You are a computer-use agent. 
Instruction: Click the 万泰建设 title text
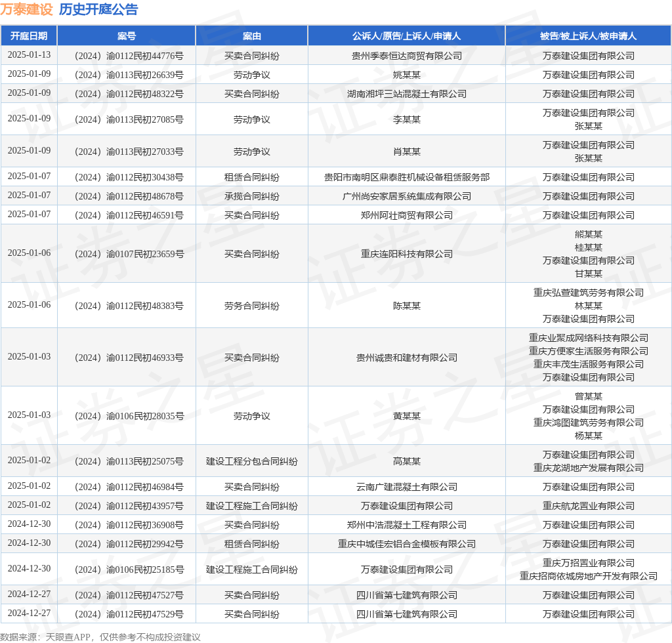click(x=26, y=9)
